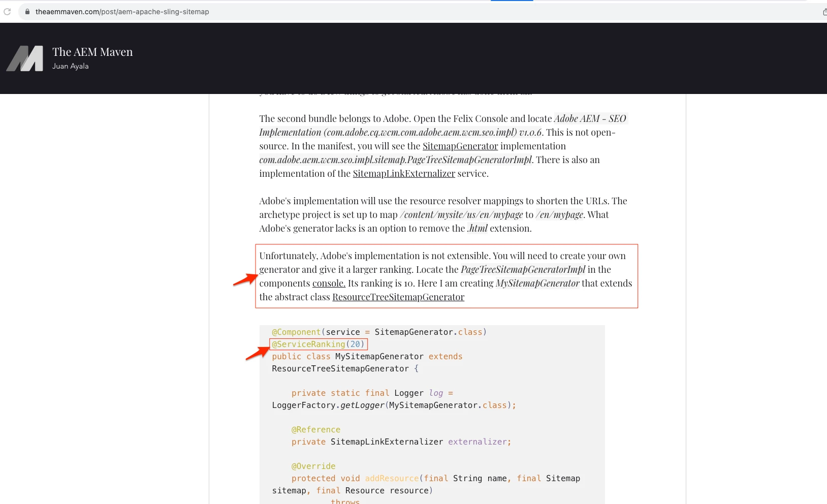Viewport: 827px width, 504px height.
Task: Select the @Reference annotation in the code
Action: coord(316,430)
